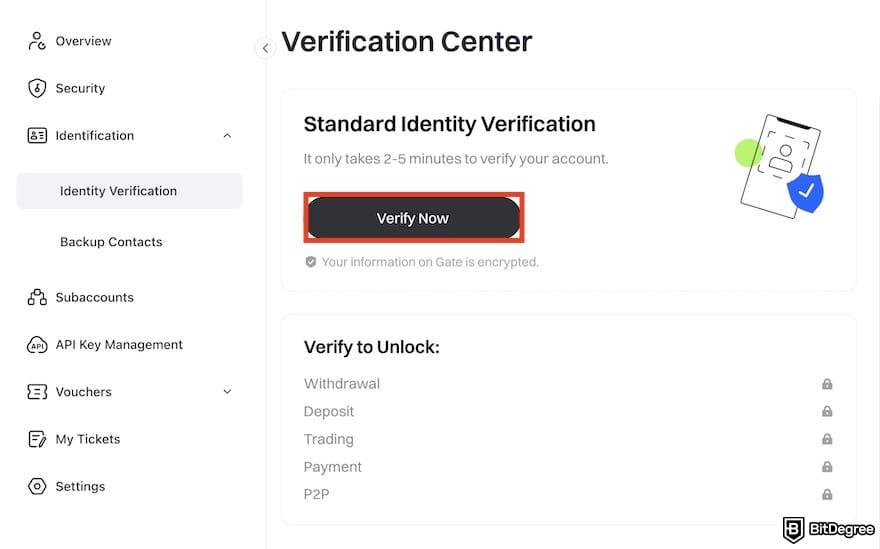Click the P2P text
The height and width of the screenshot is (549, 880).
click(x=317, y=494)
